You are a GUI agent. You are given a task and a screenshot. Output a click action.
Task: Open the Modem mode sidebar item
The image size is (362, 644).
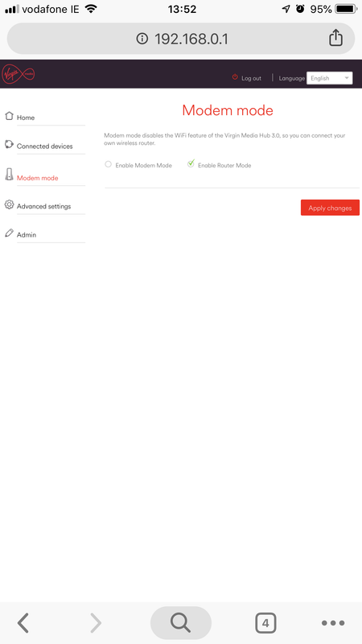pos(37,178)
